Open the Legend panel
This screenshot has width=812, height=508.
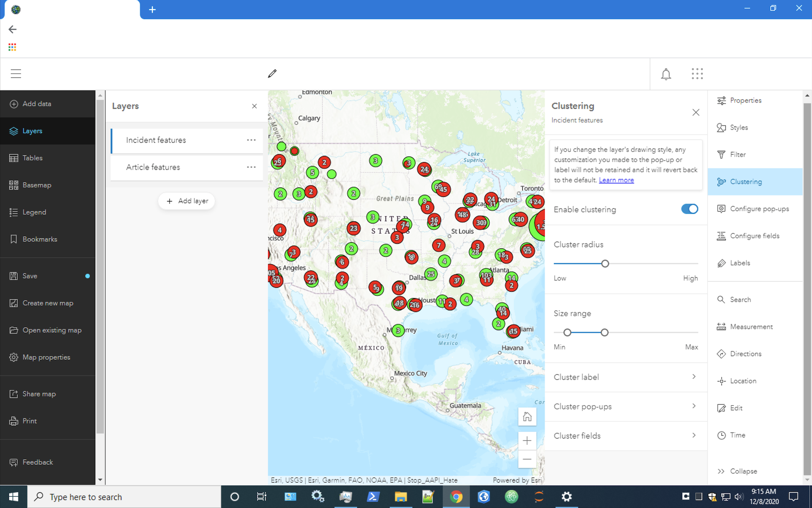click(34, 212)
